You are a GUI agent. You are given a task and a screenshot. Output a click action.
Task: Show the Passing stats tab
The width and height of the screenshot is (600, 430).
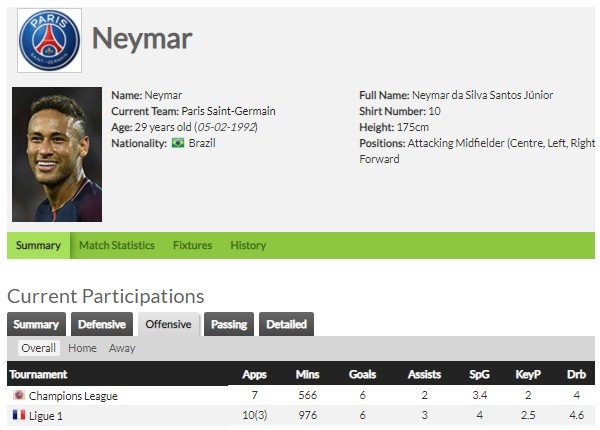229,324
